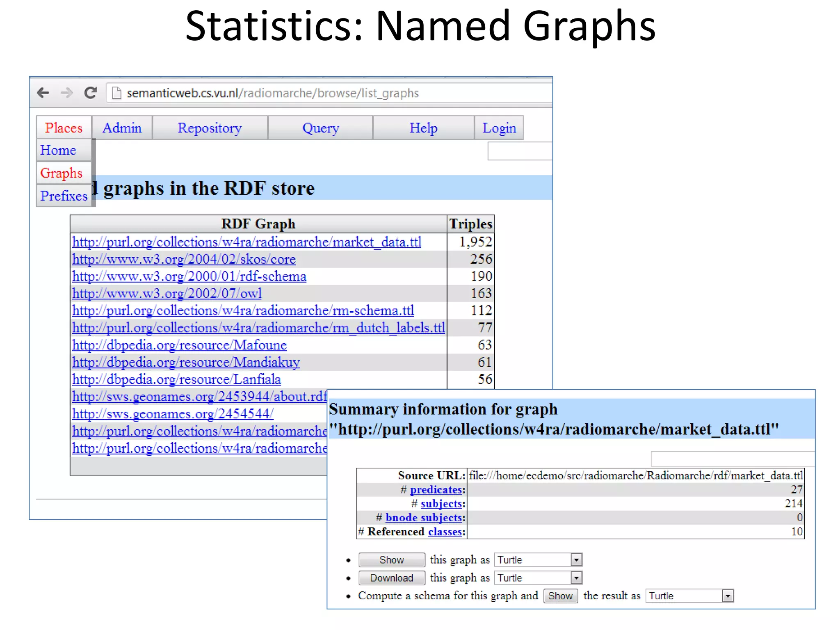The height and width of the screenshot is (630, 840).
Task: Open the predicates link in summary table
Action: point(436,490)
